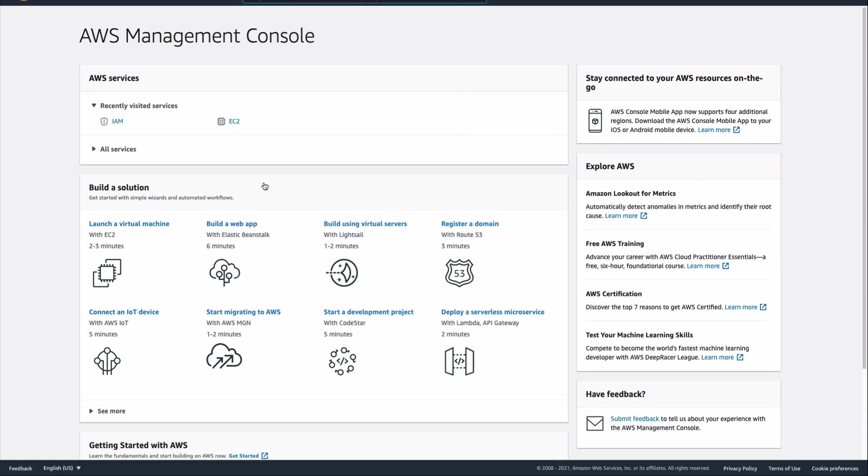
Task: Click the Elastic Beanstalk cloud tree icon
Action: coord(225,272)
